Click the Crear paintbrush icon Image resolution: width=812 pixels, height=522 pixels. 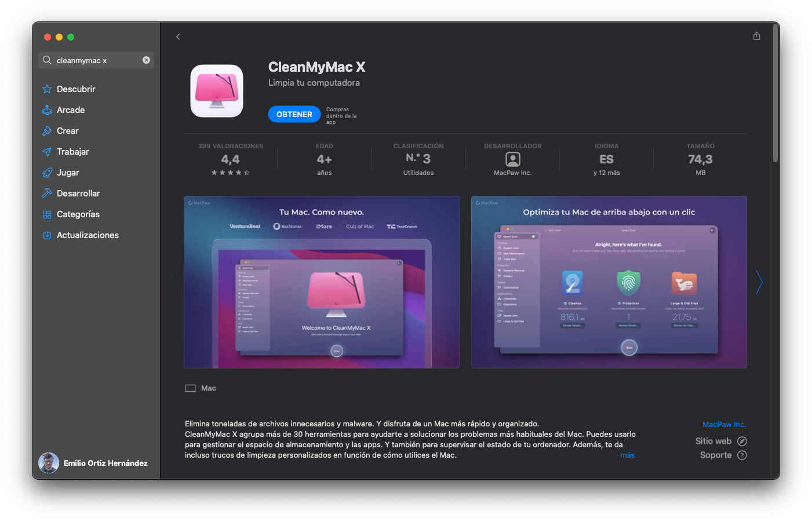point(47,131)
